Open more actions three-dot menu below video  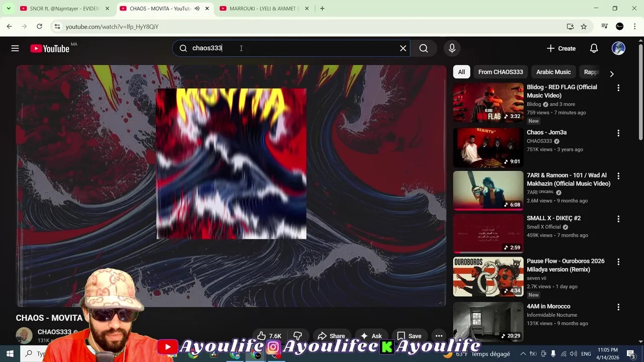pyautogui.click(x=439, y=336)
